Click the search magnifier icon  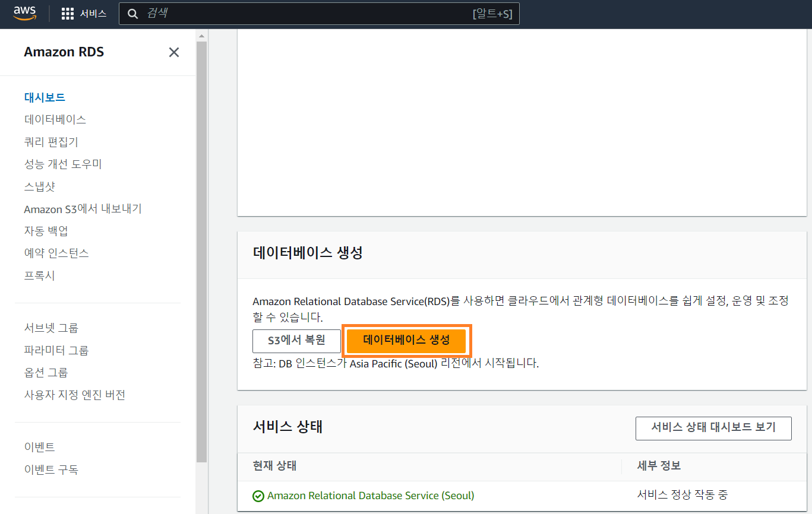click(x=133, y=14)
